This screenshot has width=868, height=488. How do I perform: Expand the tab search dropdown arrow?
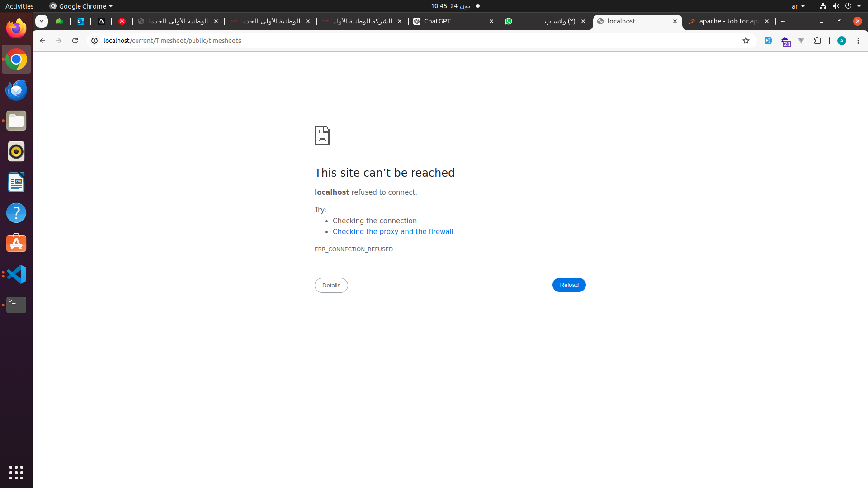[x=42, y=21]
